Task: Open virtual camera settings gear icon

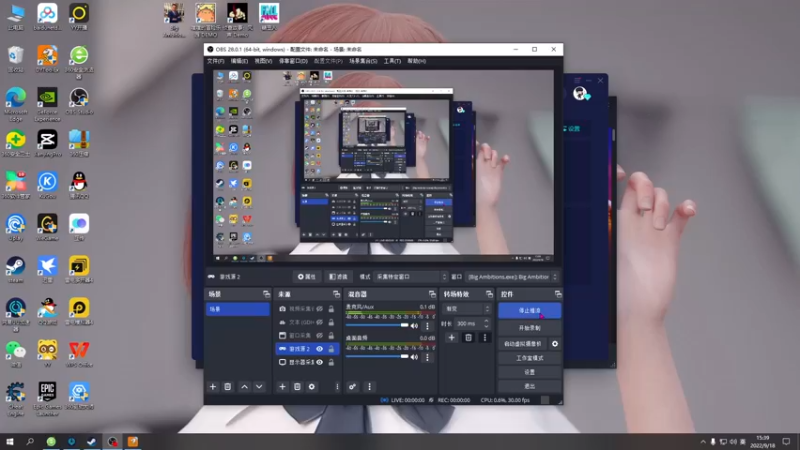Action: coord(555,344)
